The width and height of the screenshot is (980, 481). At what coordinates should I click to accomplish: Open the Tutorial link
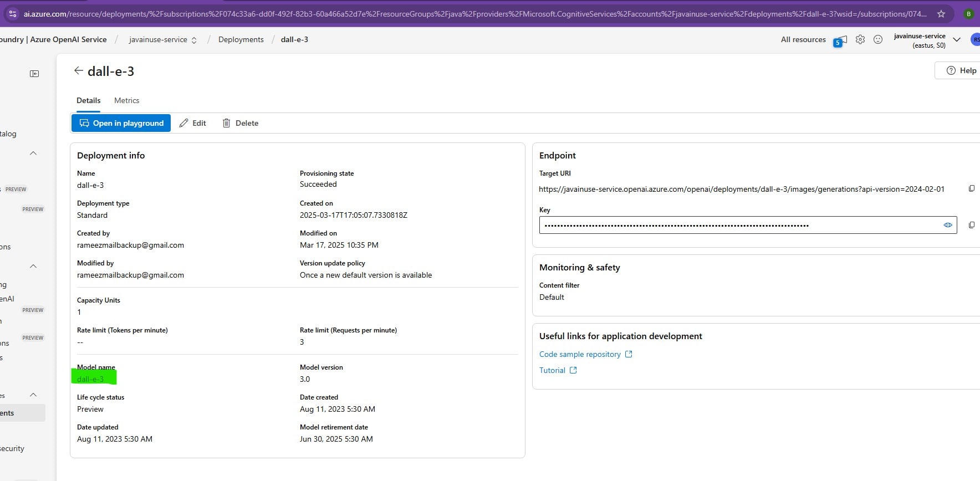coord(552,370)
